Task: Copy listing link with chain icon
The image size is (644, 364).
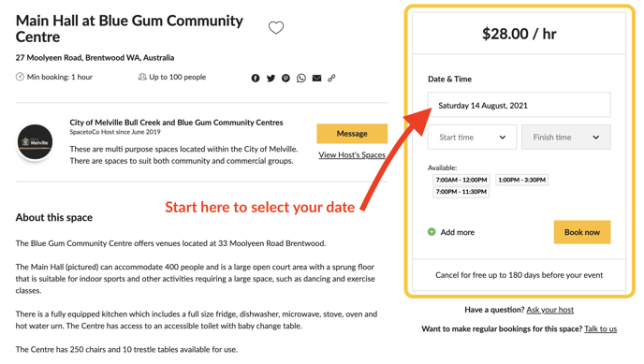Action: (331, 78)
